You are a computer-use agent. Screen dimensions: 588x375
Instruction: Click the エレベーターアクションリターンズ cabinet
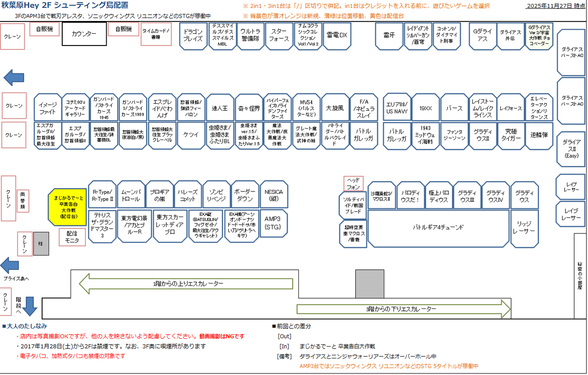coord(540,107)
